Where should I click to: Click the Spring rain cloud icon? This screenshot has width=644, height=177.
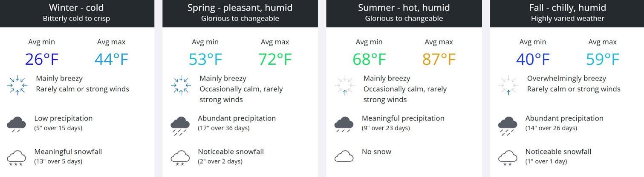coord(180,125)
